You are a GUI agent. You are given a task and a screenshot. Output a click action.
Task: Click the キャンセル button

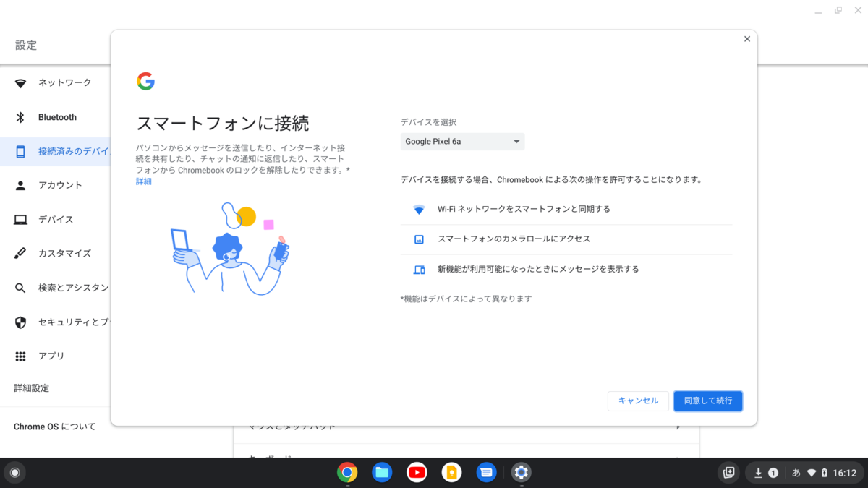coord(638,401)
